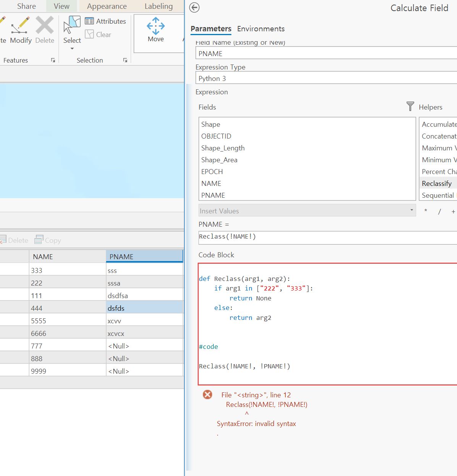Click the PNAME expression box with Reclass(!NAME!)
Screen dimensions: 457x476
(x=328, y=237)
